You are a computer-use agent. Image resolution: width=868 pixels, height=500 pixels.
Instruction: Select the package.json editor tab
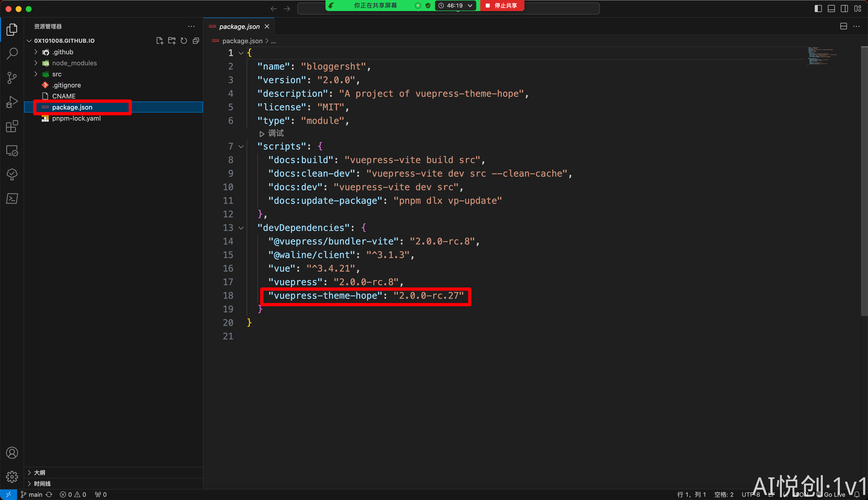(239, 26)
